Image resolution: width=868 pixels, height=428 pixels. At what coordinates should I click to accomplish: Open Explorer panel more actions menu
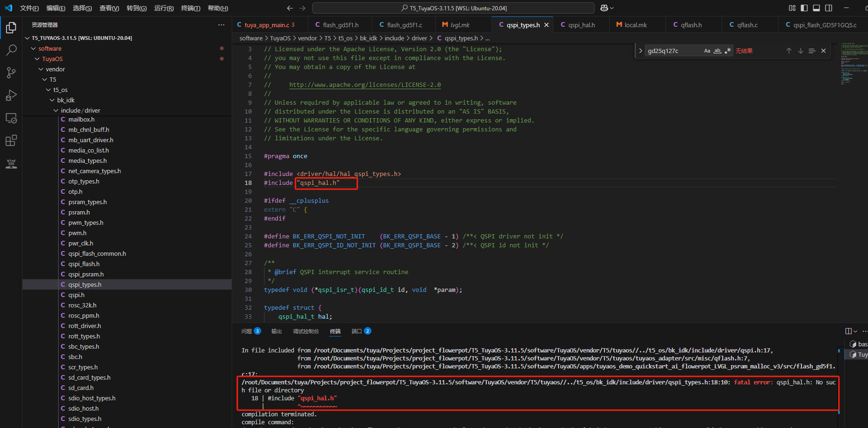pos(221,25)
